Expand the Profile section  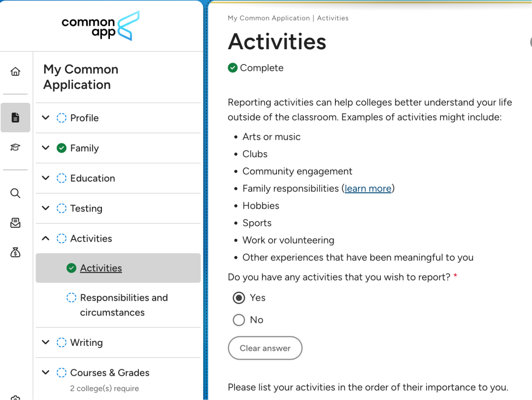pyautogui.click(x=46, y=118)
